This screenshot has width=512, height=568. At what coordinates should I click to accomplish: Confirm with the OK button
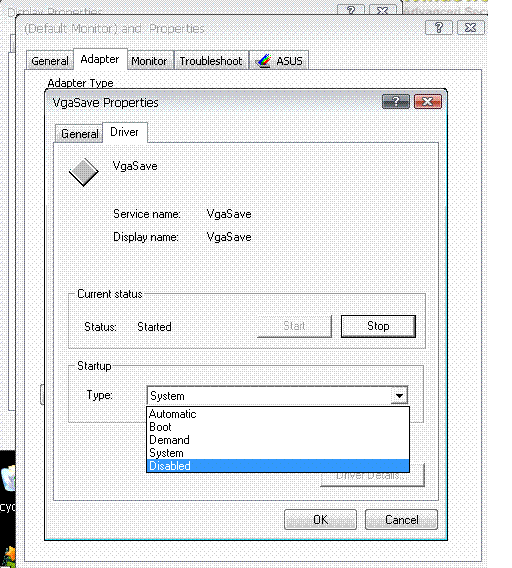[320, 519]
